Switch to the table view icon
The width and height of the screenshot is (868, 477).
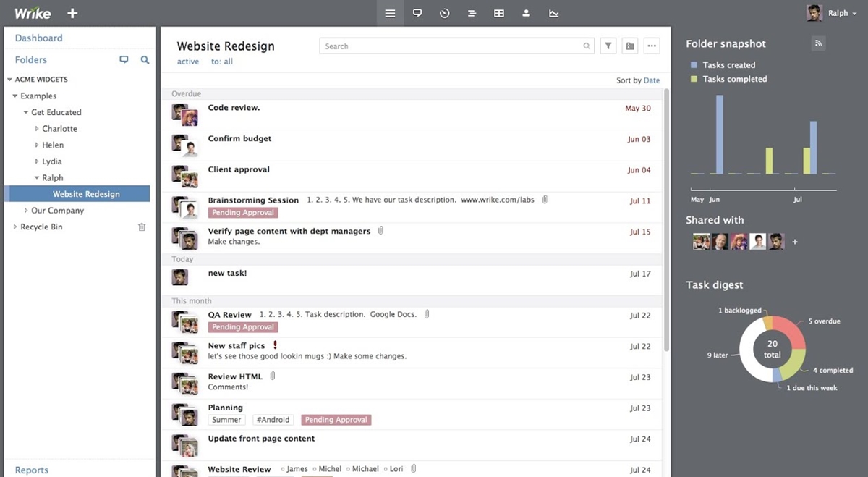pyautogui.click(x=499, y=13)
